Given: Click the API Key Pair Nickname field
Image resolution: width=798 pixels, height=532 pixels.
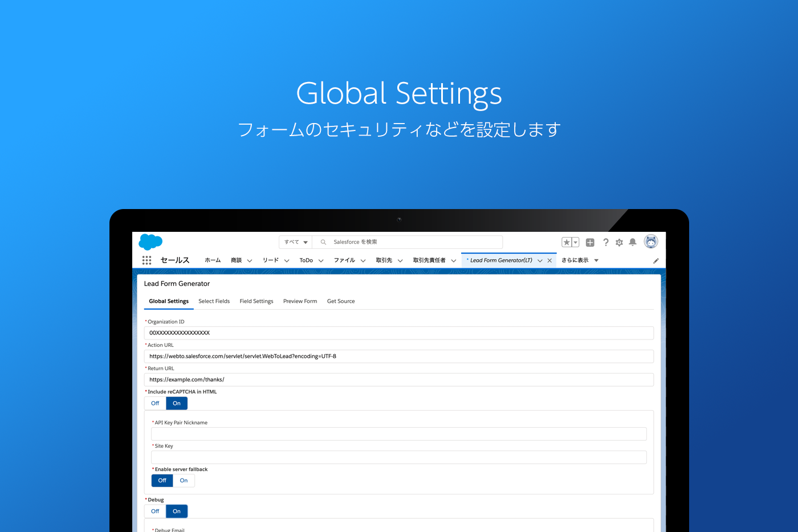Looking at the screenshot, I should click(x=399, y=434).
